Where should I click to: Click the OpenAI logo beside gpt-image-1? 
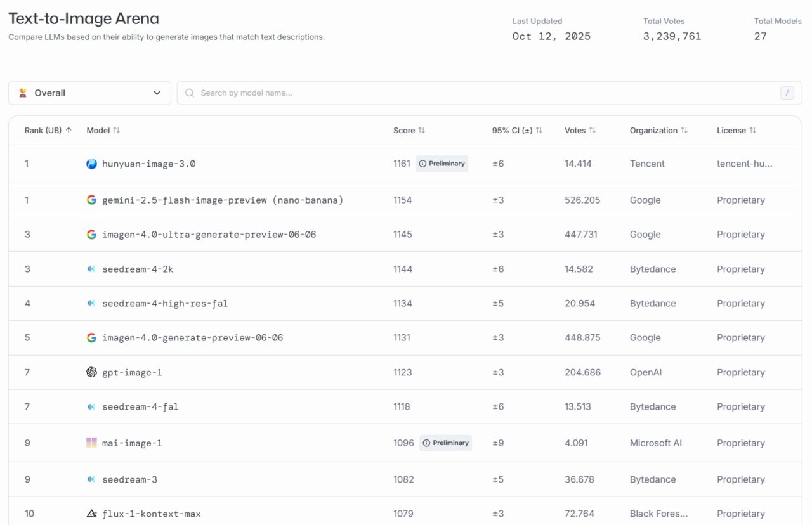point(91,372)
